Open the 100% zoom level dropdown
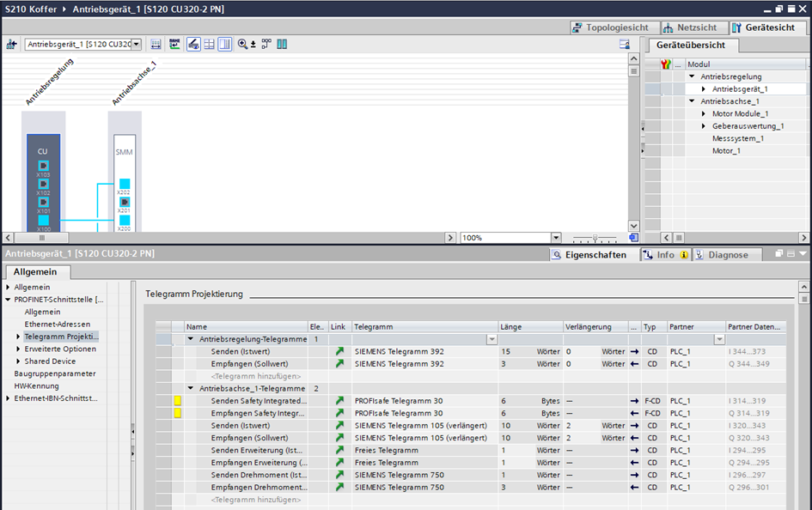This screenshot has height=510, width=812. 555,238
